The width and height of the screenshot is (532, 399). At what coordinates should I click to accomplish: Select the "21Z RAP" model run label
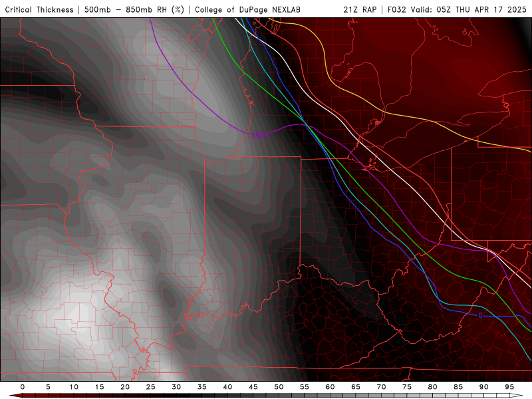[x=360, y=9]
